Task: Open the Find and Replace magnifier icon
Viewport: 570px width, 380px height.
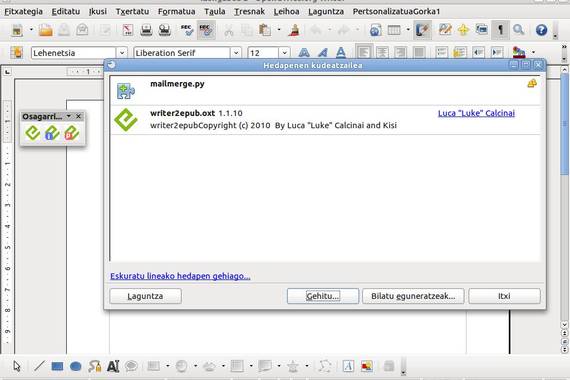Action: 519,29
